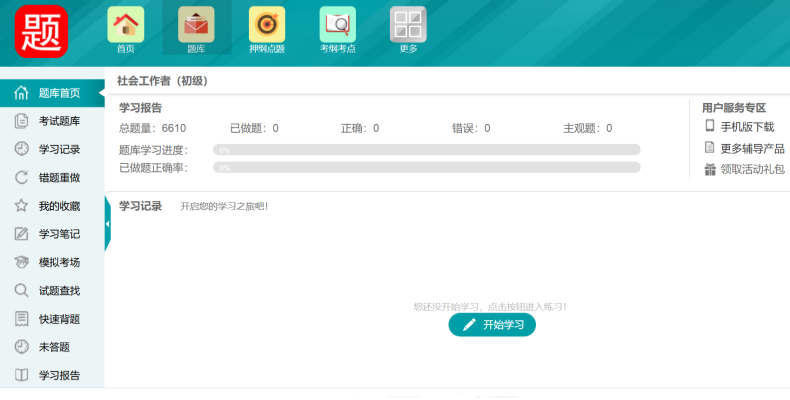Image resolution: width=790 pixels, height=400 pixels.
Task: Click the 开始学习 button
Action: pos(492,324)
